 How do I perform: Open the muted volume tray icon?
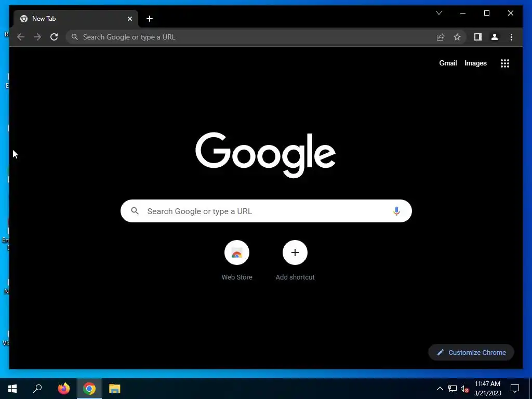465,389
